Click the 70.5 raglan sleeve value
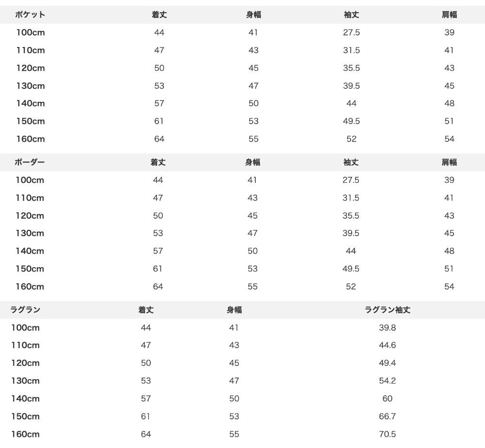 pos(387,434)
